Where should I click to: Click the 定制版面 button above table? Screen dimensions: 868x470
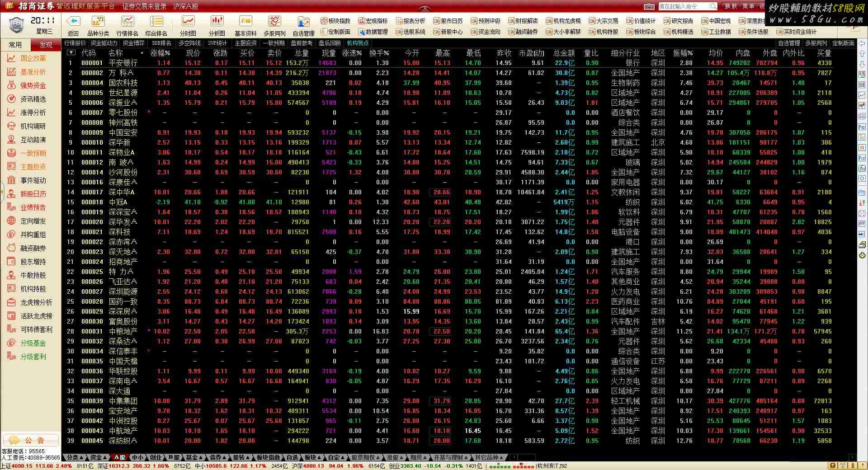(x=843, y=43)
